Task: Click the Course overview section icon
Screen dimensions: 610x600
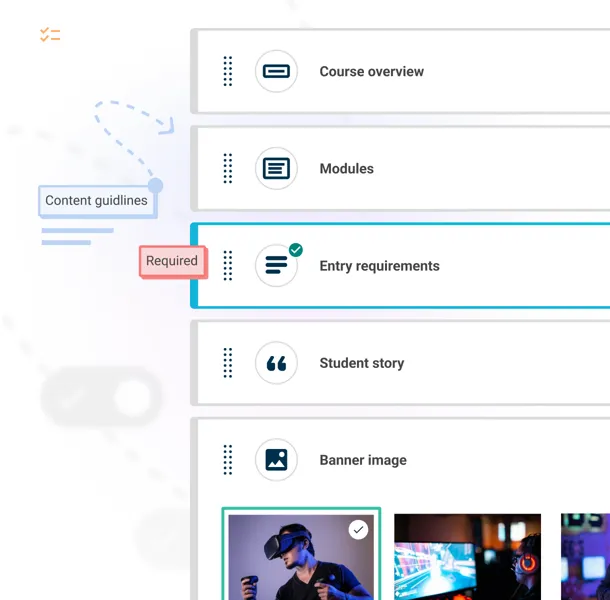Action: pos(276,72)
